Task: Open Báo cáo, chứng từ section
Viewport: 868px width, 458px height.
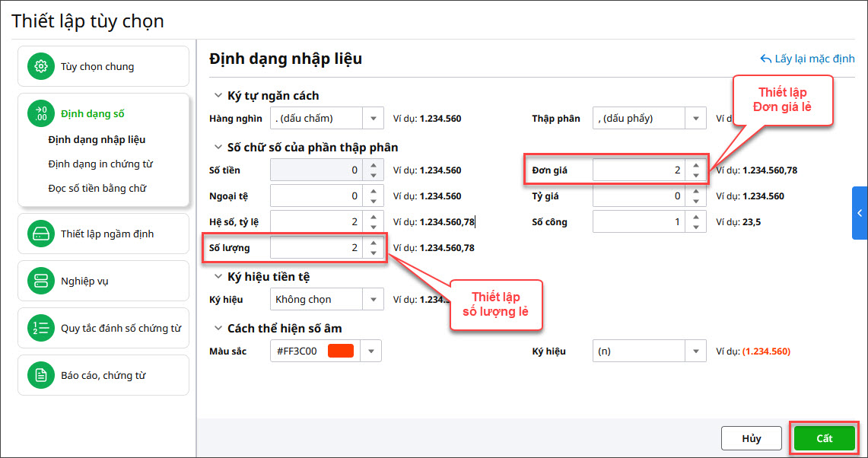Action: 103,375
